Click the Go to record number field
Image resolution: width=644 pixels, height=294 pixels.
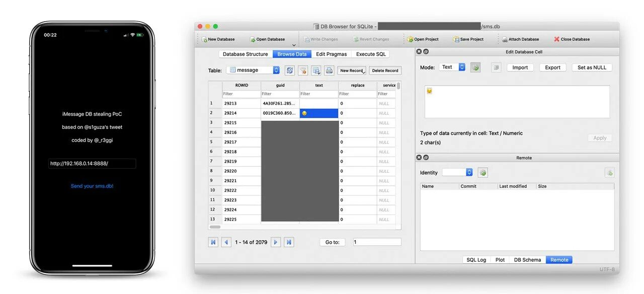pyautogui.click(x=377, y=242)
